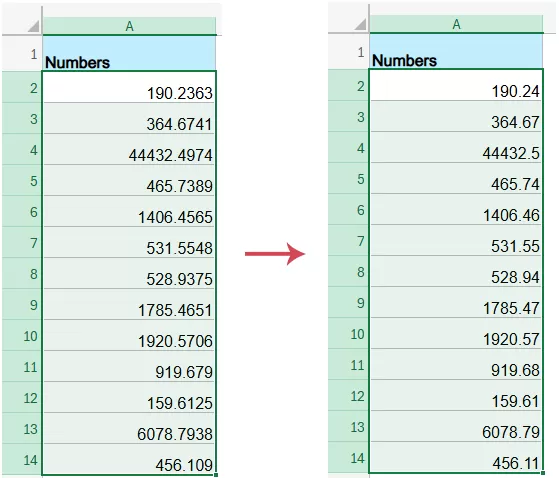Select rounded cell 1785.47
The width and height of the screenshot is (559, 478).
(456, 302)
